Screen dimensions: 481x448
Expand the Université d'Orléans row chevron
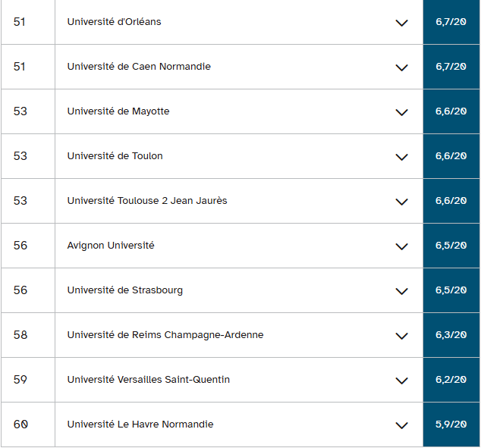(x=402, y=23)
